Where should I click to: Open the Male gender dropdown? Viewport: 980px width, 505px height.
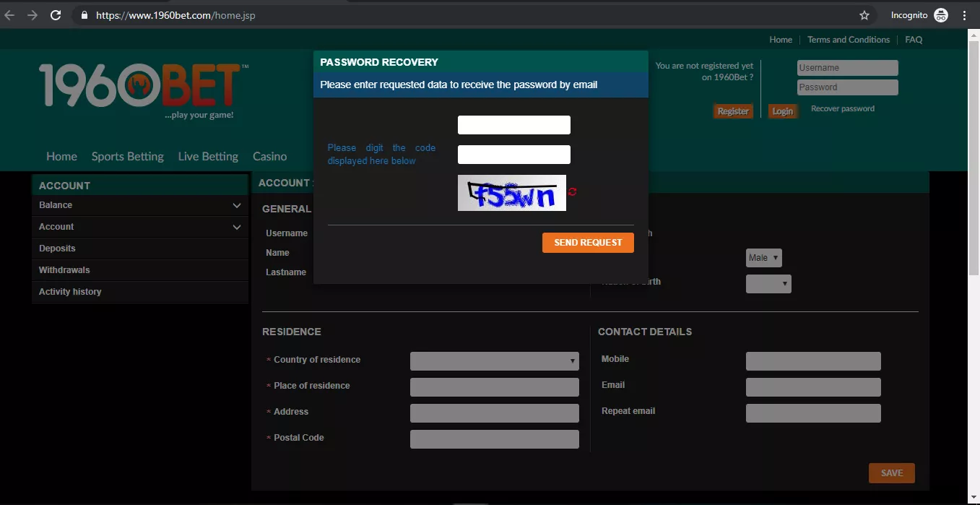(x=763, y=257)
